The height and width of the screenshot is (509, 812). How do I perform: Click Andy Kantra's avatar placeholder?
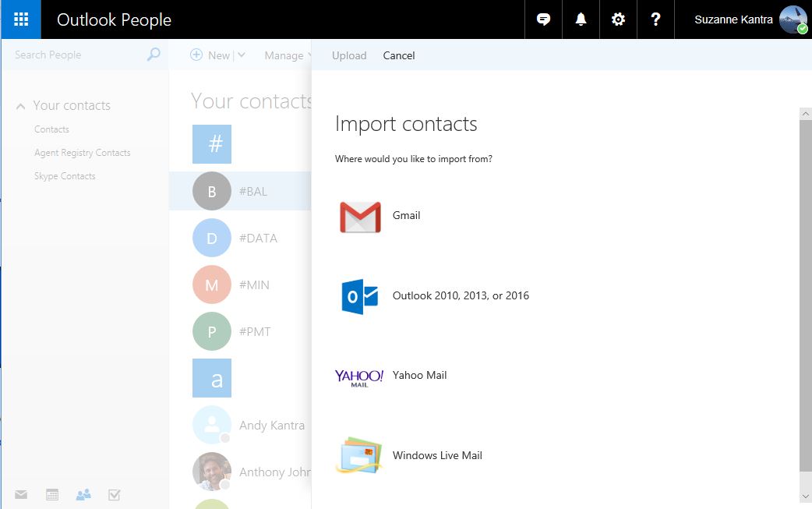coord(212,425)
